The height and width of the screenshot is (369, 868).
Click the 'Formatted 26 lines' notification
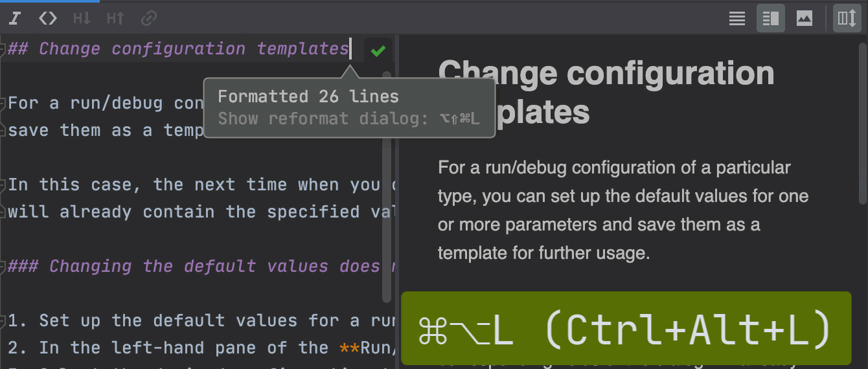308,96
